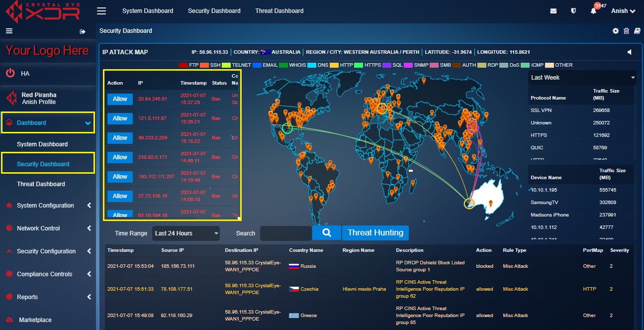644x330 pixels.
Task: Click the Russia flag in log table
Action: [x=293, y=266]
